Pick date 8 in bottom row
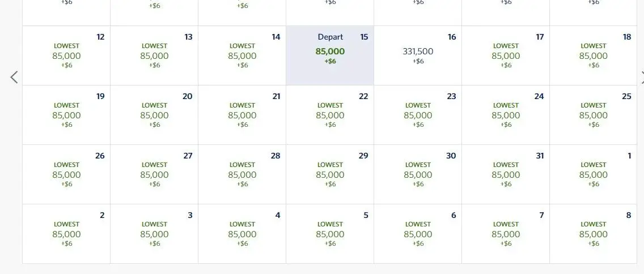 593,234
